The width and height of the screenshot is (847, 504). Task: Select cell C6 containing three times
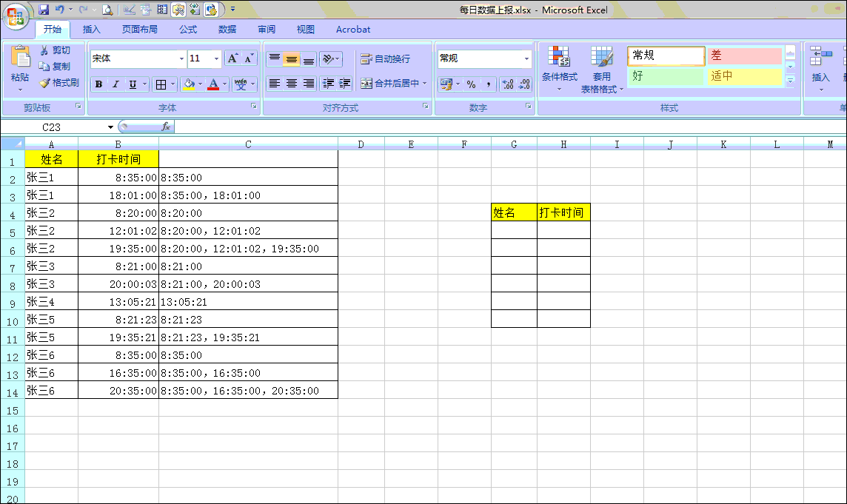(x=248, y=249)
